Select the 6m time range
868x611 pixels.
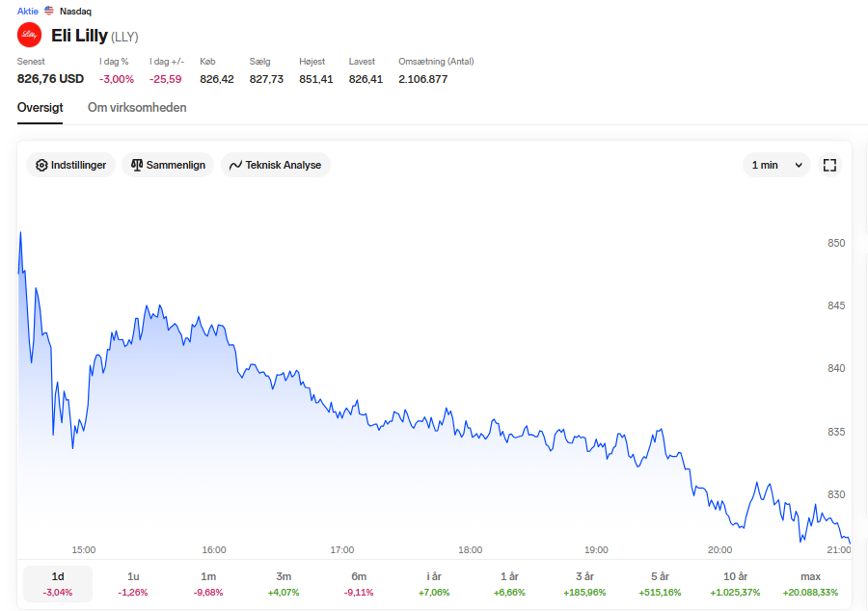359,584
